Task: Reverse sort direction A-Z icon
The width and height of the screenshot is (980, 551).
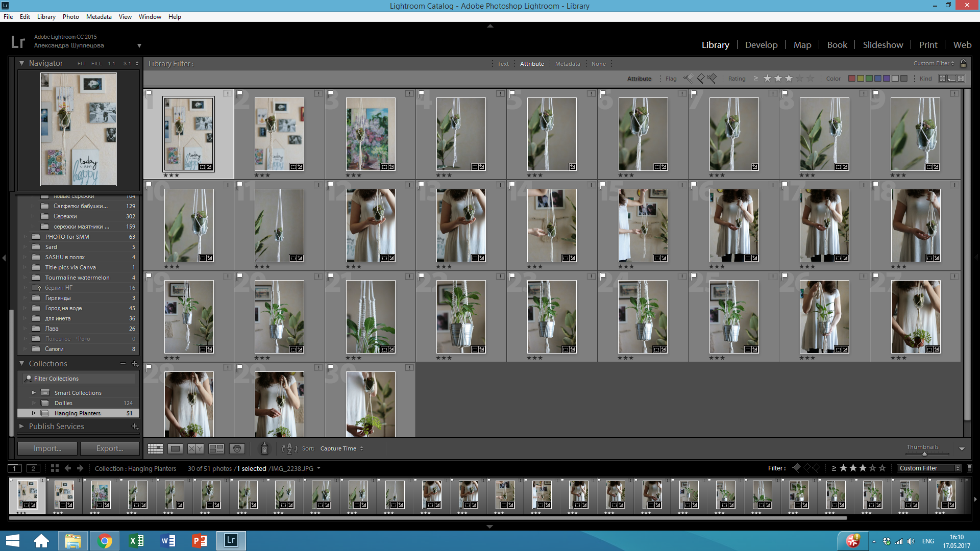Action: pos(289,448)
